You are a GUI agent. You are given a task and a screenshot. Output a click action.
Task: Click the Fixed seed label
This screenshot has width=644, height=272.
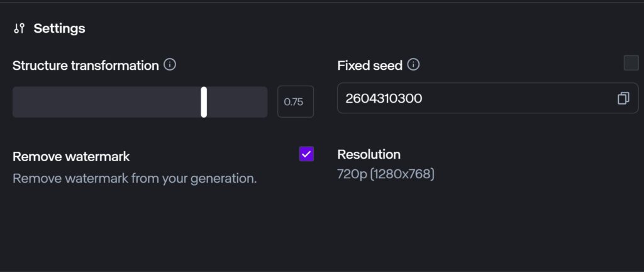(370, 65)
